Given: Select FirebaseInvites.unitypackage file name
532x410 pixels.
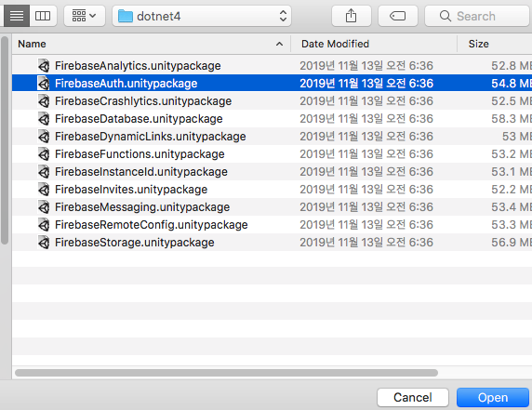Looking at the screenshot, I should click(x=131, y=190).
